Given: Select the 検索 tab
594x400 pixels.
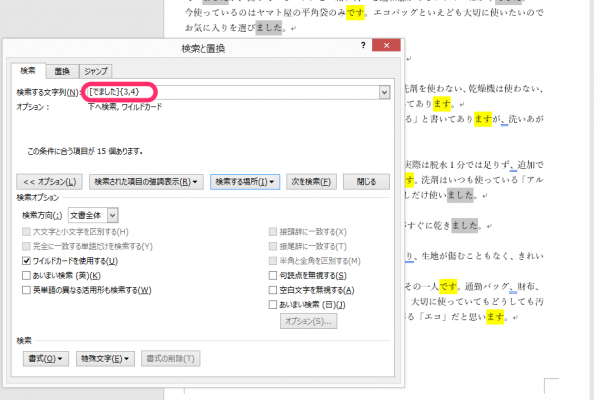Looking at the screenshot, I should click(x=28, y=70).
